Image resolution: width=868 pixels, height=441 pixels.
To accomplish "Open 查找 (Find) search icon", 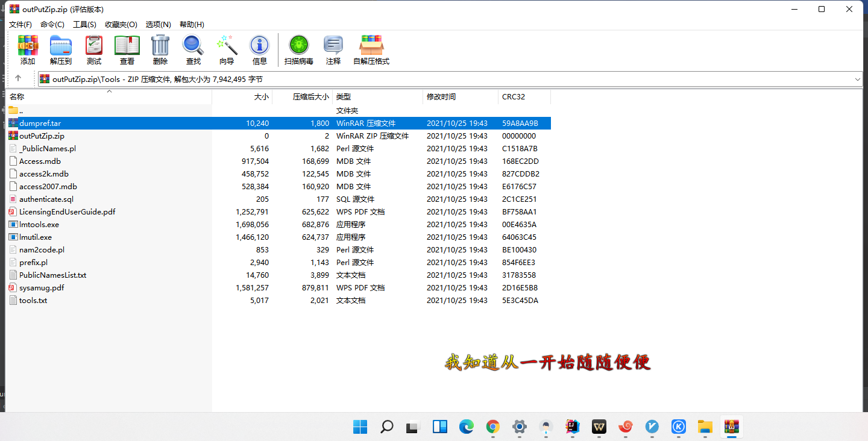I will point(193,49).
